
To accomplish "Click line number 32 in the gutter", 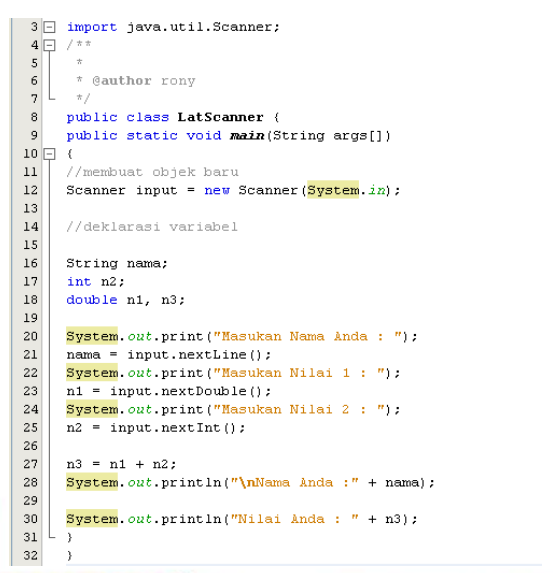I will point(30,555).
